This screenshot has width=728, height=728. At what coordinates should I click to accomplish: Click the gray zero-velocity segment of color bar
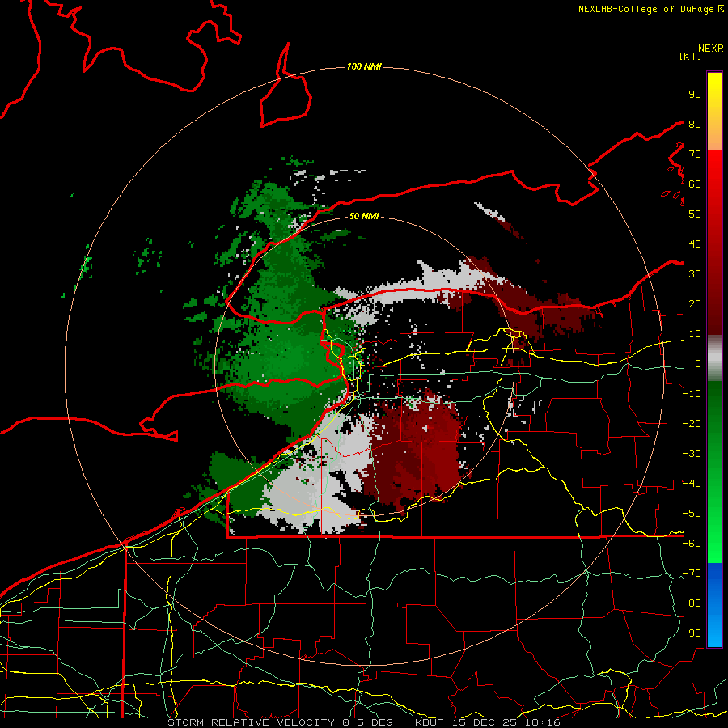(714, 358)
